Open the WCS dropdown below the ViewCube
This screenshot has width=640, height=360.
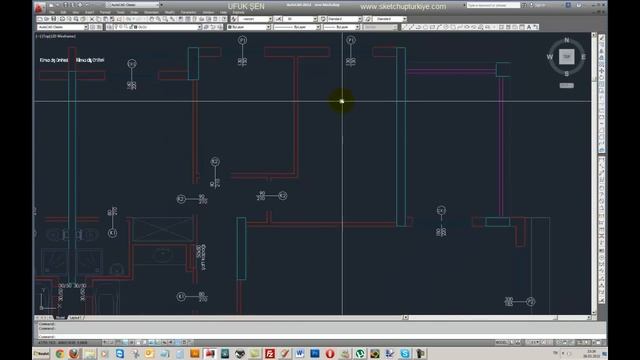click(x=567, y=85)
